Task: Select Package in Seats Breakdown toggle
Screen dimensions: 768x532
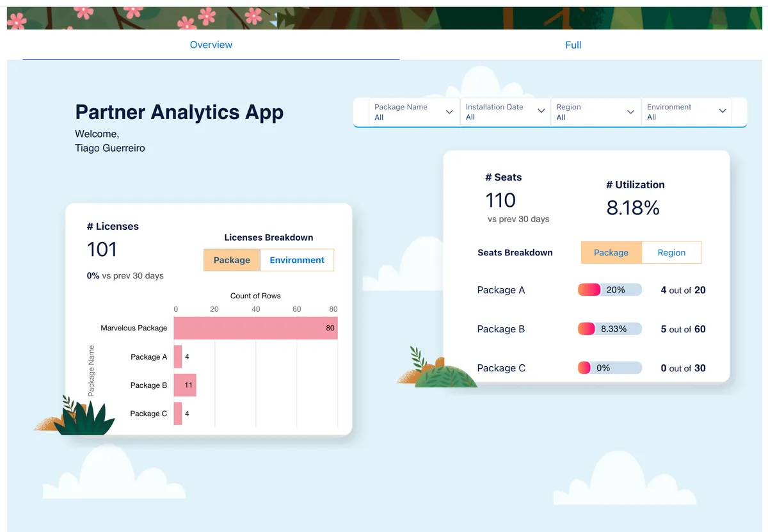Action: click(611, 252)
